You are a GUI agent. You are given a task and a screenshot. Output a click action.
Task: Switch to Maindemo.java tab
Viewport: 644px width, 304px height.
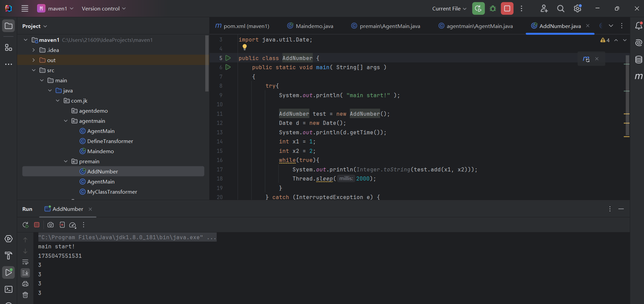[310, 26]
